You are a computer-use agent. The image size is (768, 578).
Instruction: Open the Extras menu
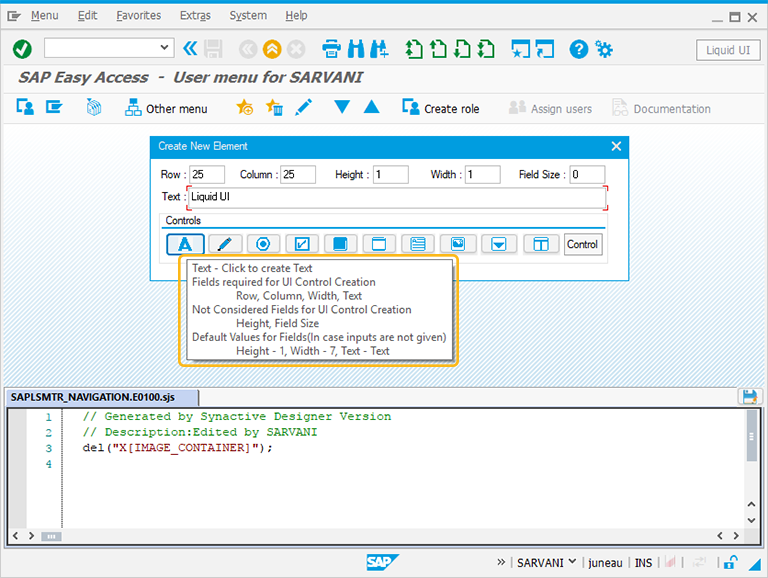(x=195, y=16)
